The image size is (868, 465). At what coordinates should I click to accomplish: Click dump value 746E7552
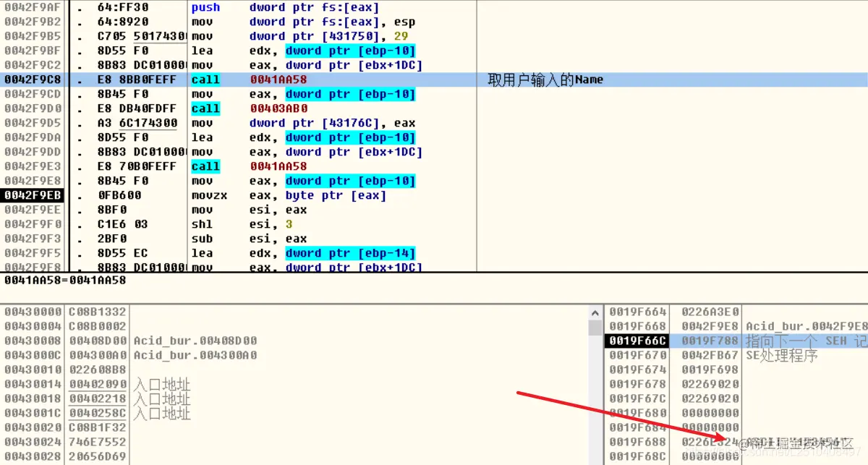98,442
